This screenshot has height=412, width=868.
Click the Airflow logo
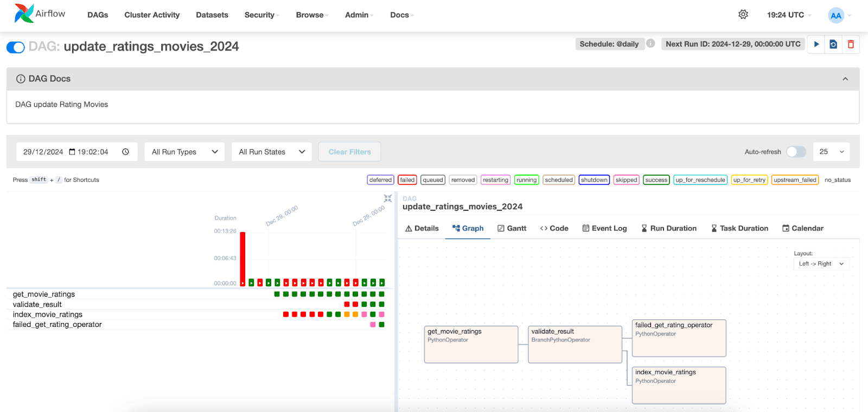point(40,14)
